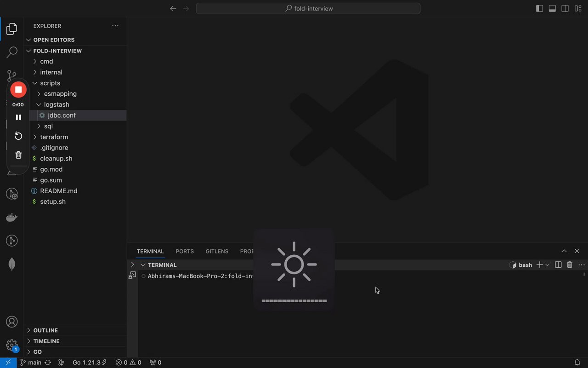The height and width of the screenshot is (368, 588).
Task: Split the terminal
Action: (558, 264)
